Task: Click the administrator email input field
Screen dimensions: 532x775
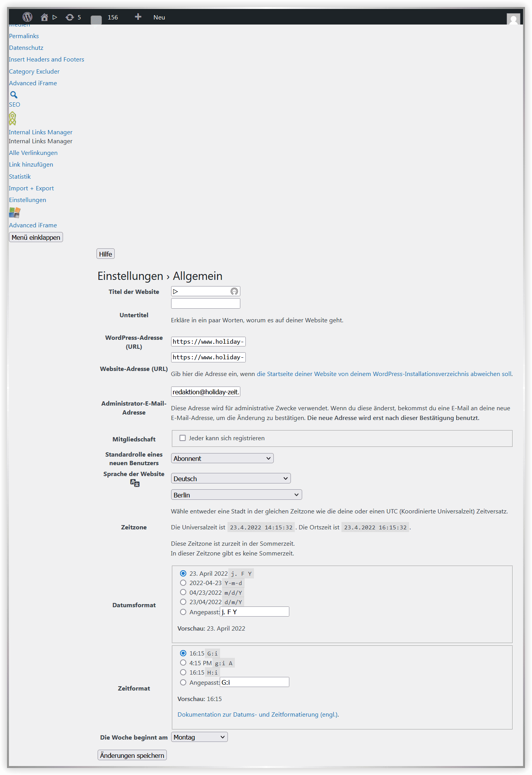Action: (x=205, y=392)
